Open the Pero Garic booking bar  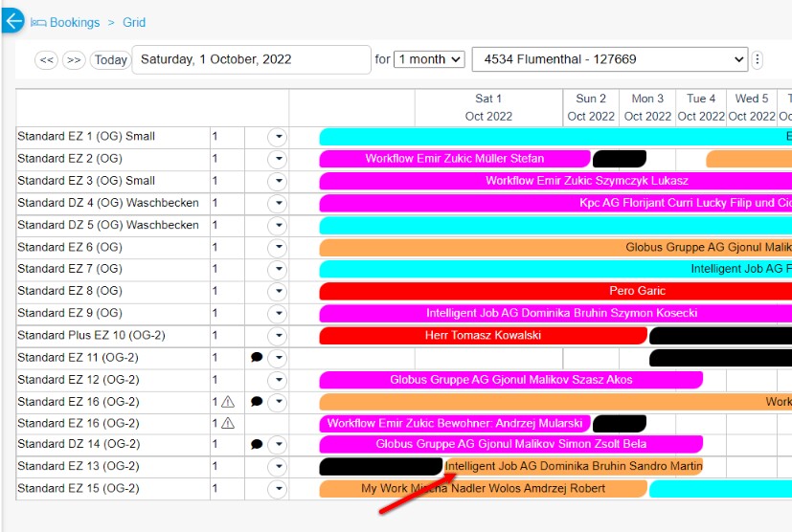pos(555,291)
